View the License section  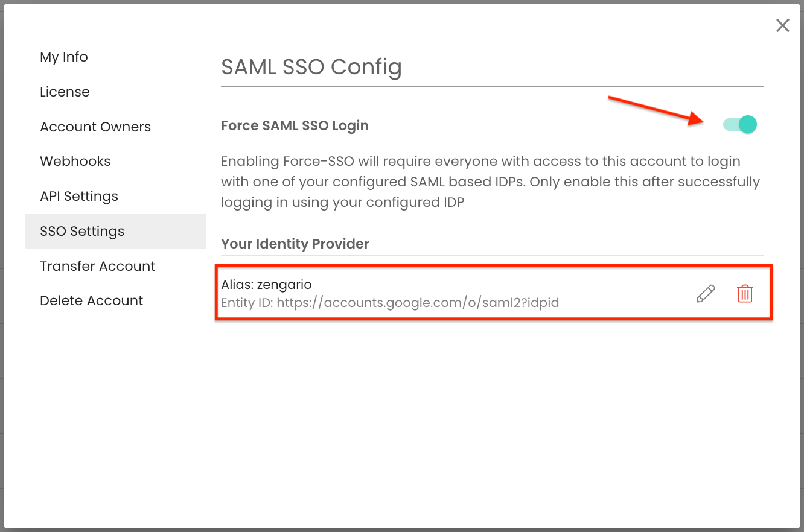[x=65, y=92]
